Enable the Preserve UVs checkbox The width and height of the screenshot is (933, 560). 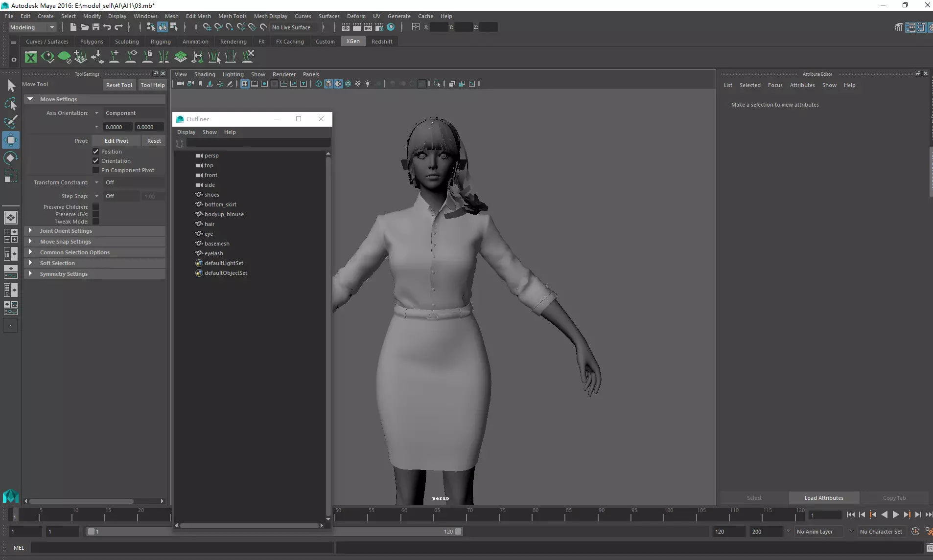pyautogui.click(x=96, y=214)
